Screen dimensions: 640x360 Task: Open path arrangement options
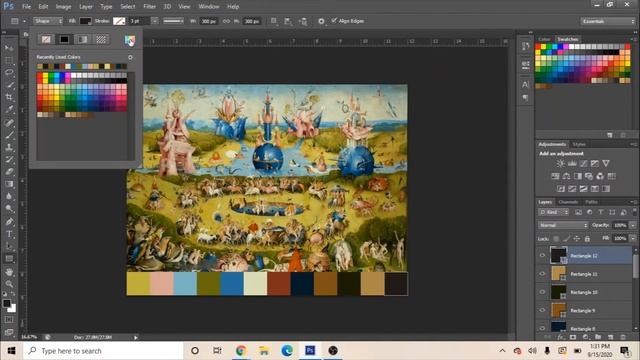[303, 21]
